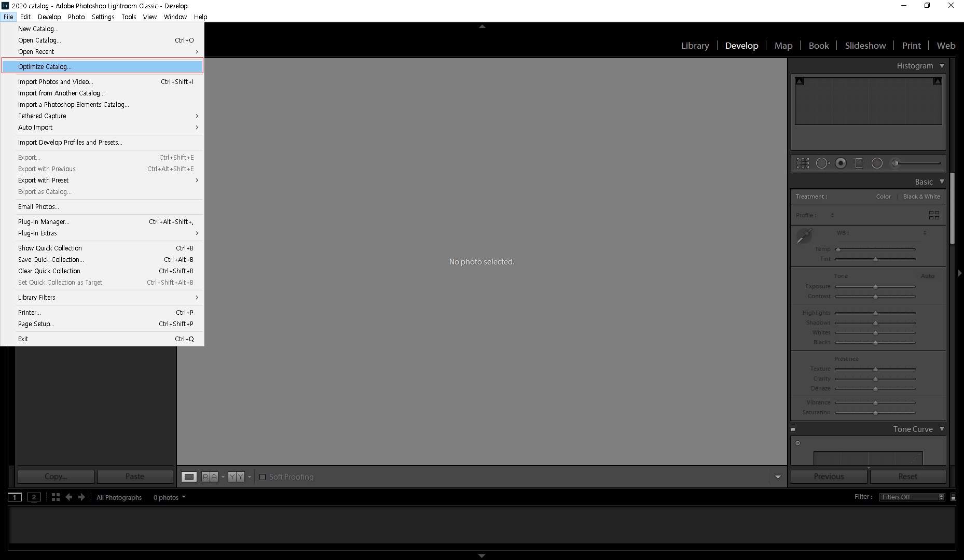This screenshot has height=560, width=964.
Task: Restore down the Lightroom window
Action: tap(927, 6)
